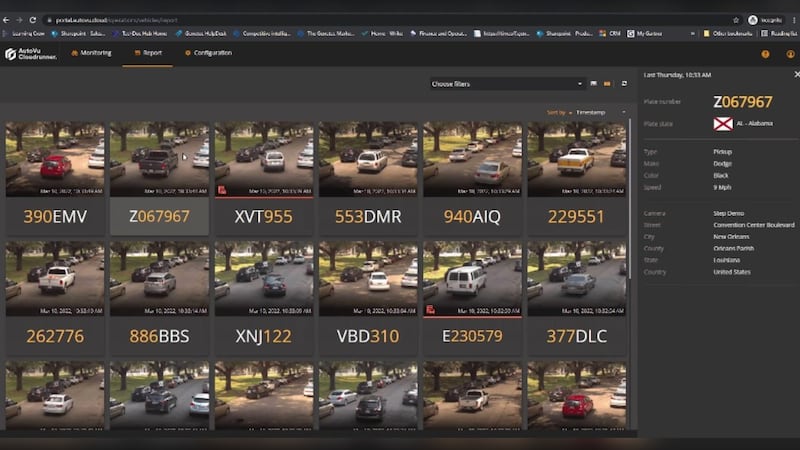
Task: Select the orange tile view icon
Action: pos(607,84)
